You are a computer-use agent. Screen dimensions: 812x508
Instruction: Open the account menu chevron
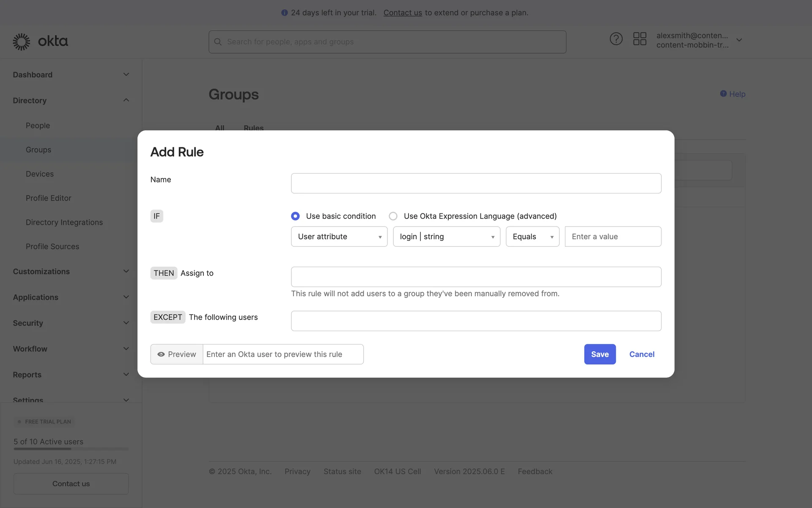[x=739, y=40]
